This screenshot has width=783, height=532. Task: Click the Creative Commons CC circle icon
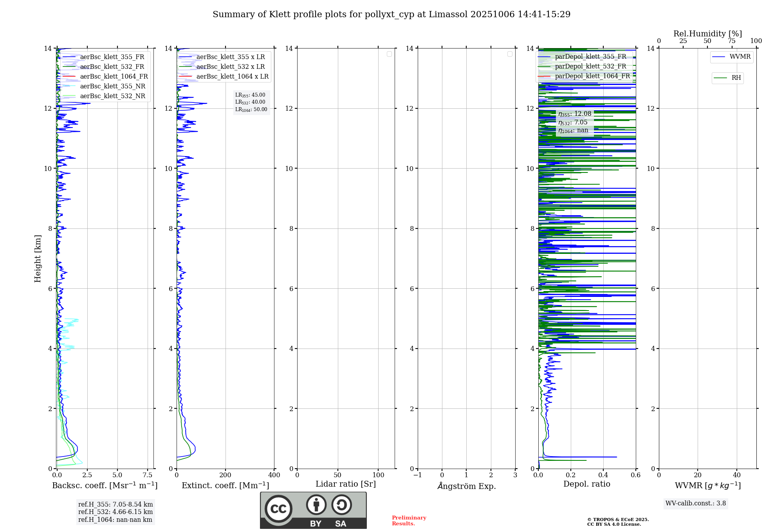pyautogui.click(x=278, y=509)
